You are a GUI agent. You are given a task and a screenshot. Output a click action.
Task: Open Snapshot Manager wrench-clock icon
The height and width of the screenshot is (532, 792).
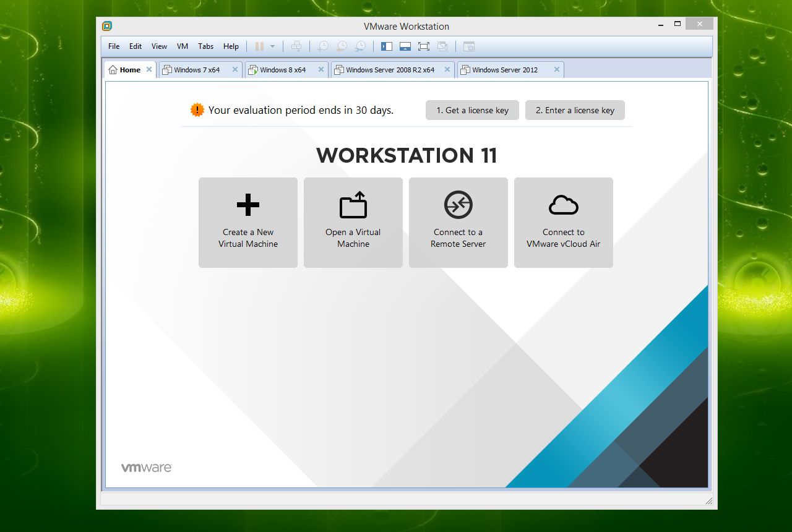(359, 46)
